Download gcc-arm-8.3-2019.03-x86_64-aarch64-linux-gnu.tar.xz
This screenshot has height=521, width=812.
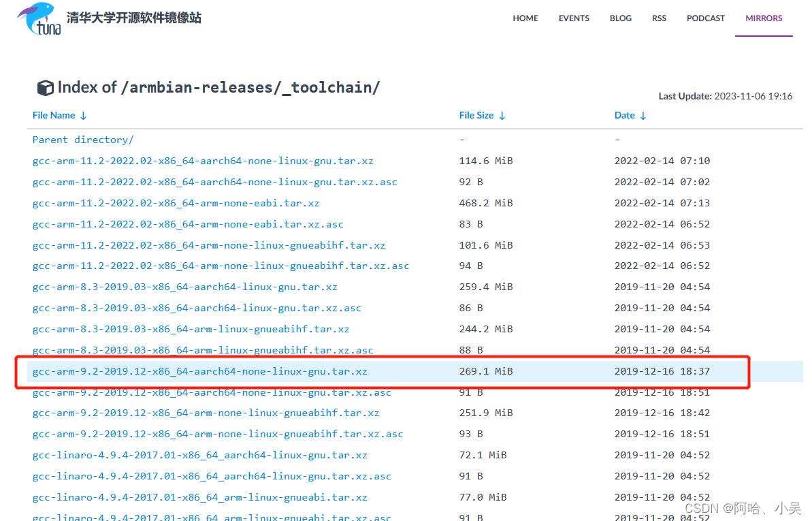pos(185,287)
